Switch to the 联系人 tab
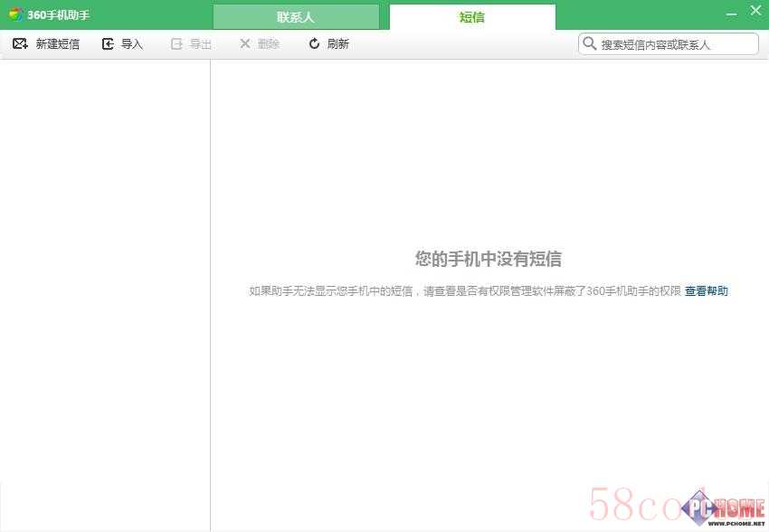769x532 pixels. pos(296,17)
